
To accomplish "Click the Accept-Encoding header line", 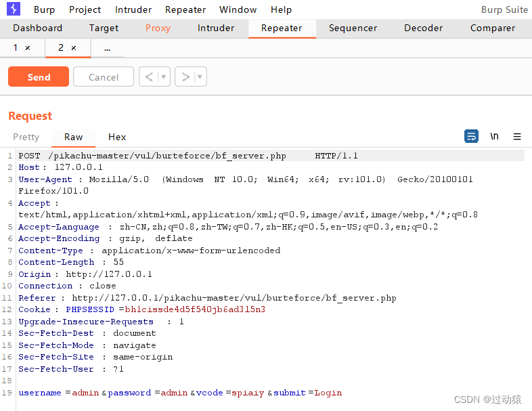I will click(x=105, y=238).
